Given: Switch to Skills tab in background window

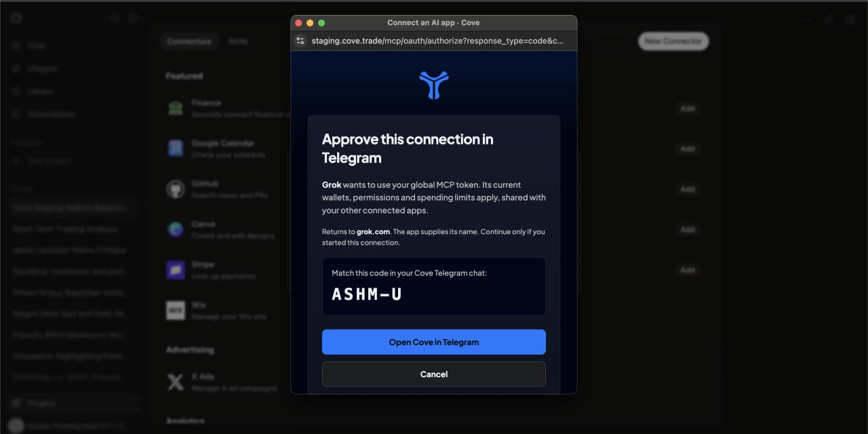Looking at the screenshot, I should pyautogui.click(x=238, y=41).
